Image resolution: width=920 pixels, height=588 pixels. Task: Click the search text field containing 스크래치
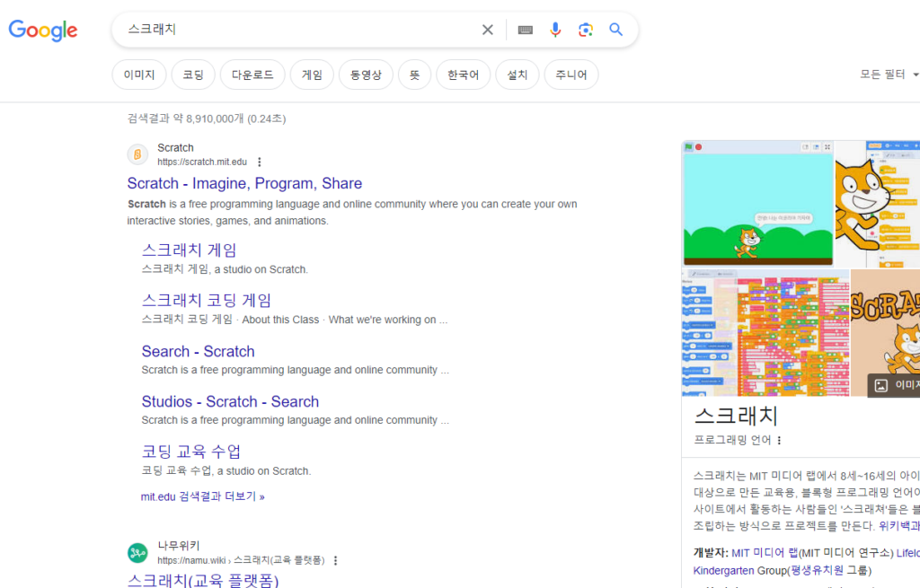tap(296, 30)
